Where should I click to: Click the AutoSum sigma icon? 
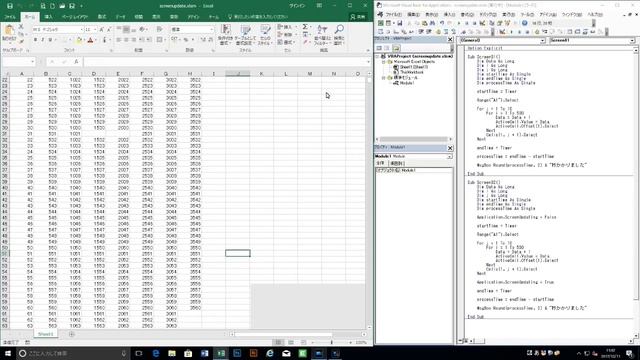(305, 27)
